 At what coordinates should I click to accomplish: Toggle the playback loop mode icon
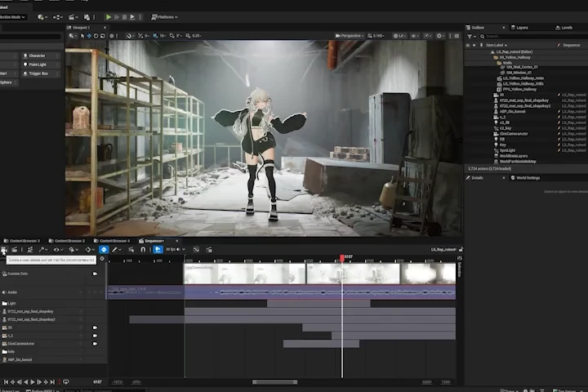point(66,382)
